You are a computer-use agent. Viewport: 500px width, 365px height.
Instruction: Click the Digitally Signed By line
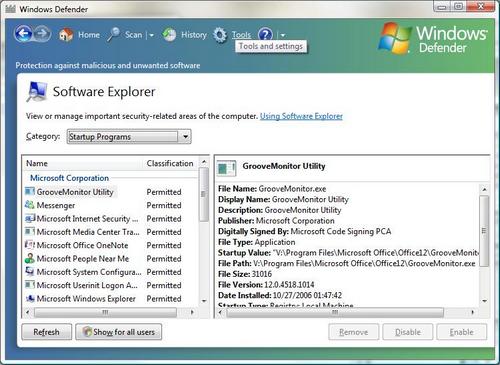tap(305, 231)
